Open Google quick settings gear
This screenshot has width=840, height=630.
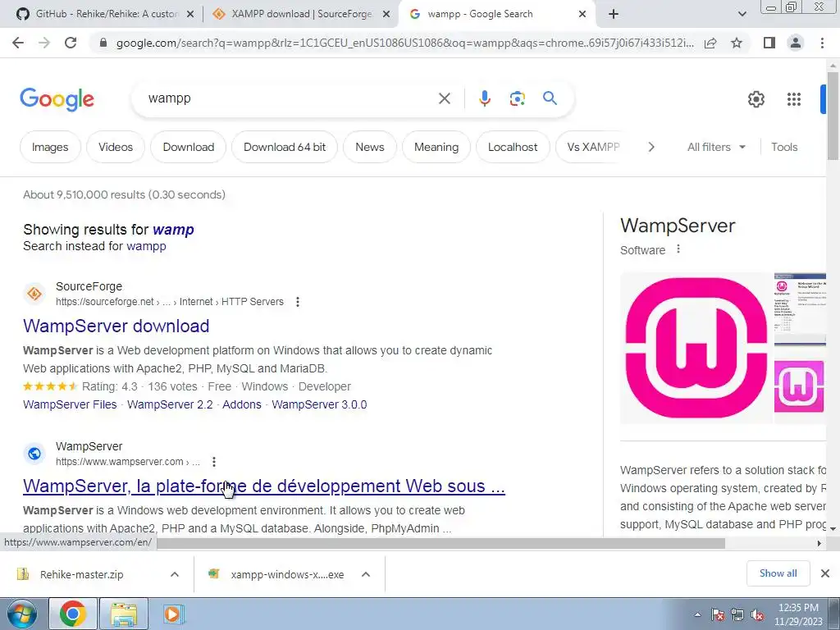click(x=756, y=99)
